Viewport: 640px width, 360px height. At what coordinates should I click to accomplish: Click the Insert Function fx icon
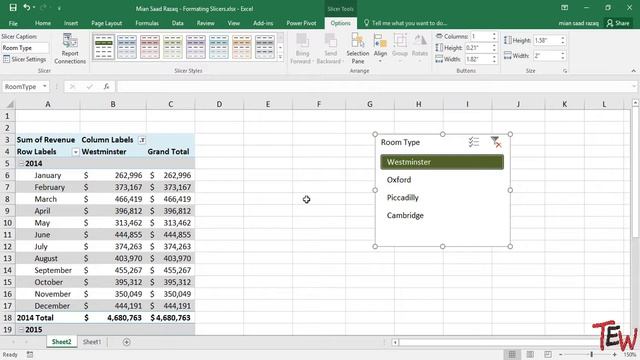point(106,87)
